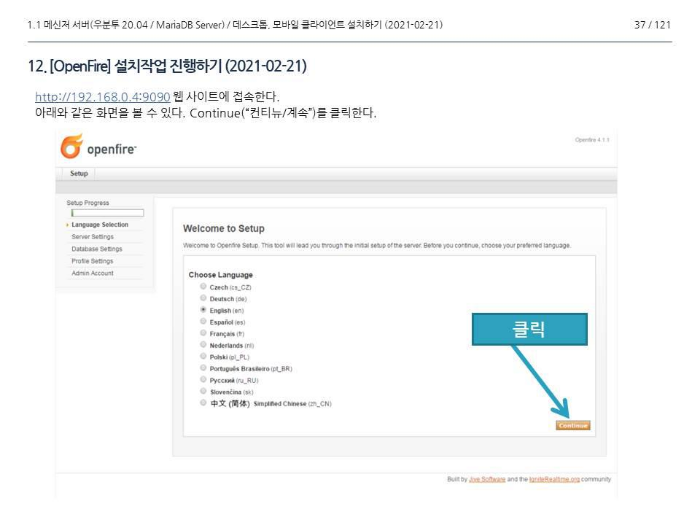Select the Español (es) radio button
Image resolution: width=700 pixels, height=525 pixels.
click(203, 321)
